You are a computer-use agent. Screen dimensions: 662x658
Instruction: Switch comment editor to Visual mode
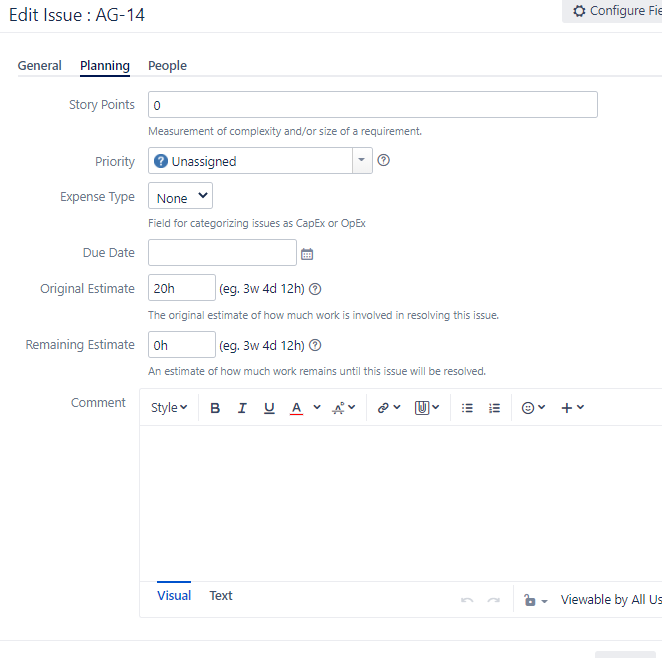tap(174, 596)
